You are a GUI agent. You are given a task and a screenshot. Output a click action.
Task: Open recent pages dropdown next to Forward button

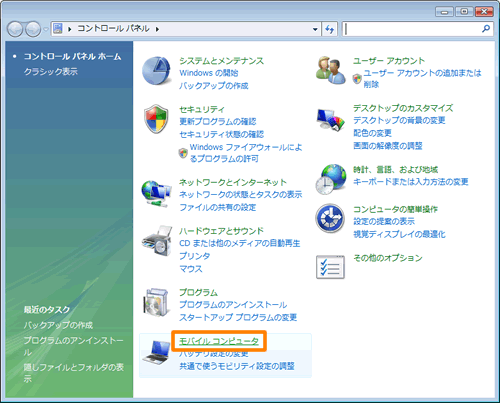tap(45, 29)
